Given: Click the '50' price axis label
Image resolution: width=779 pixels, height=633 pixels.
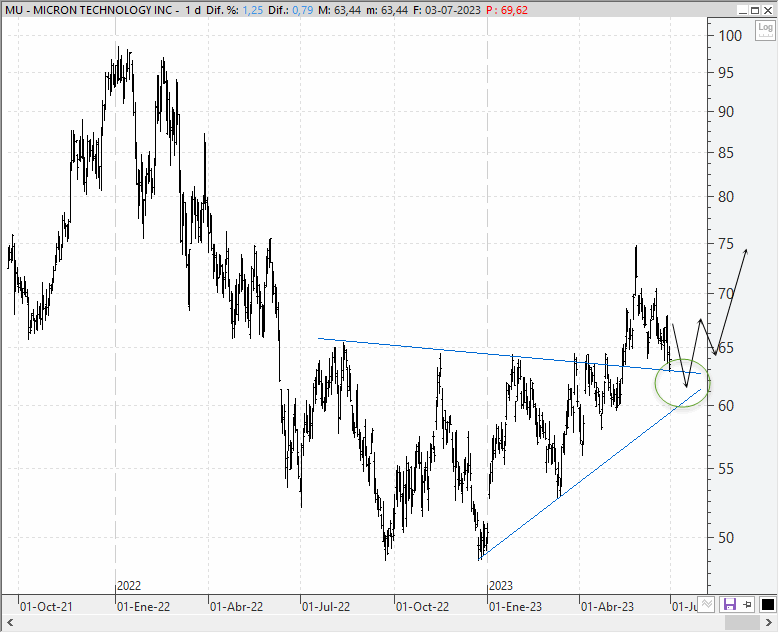Looking at the screenshot, I should pyautogui.click(x=726, y=538).
